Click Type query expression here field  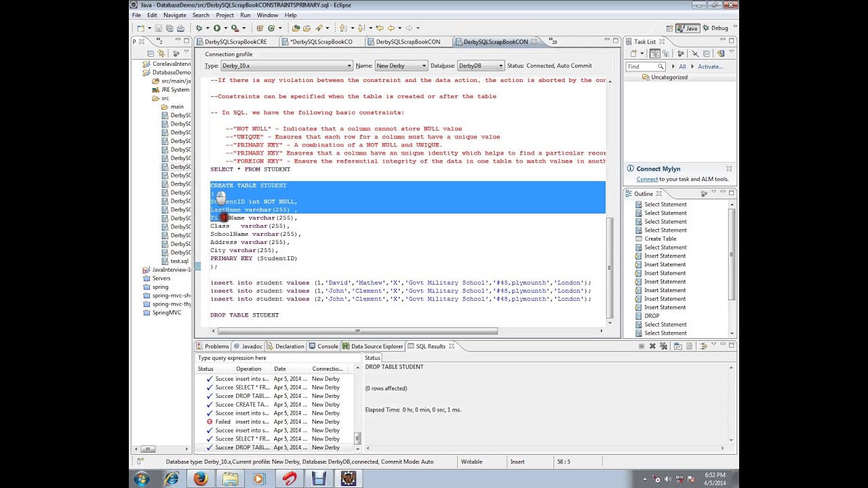[x=279, y=358]
